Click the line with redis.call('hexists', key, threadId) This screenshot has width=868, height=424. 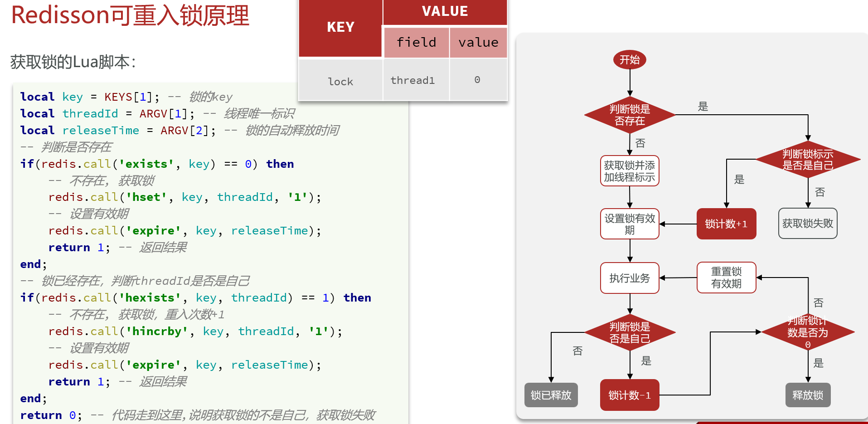point(196,298)
